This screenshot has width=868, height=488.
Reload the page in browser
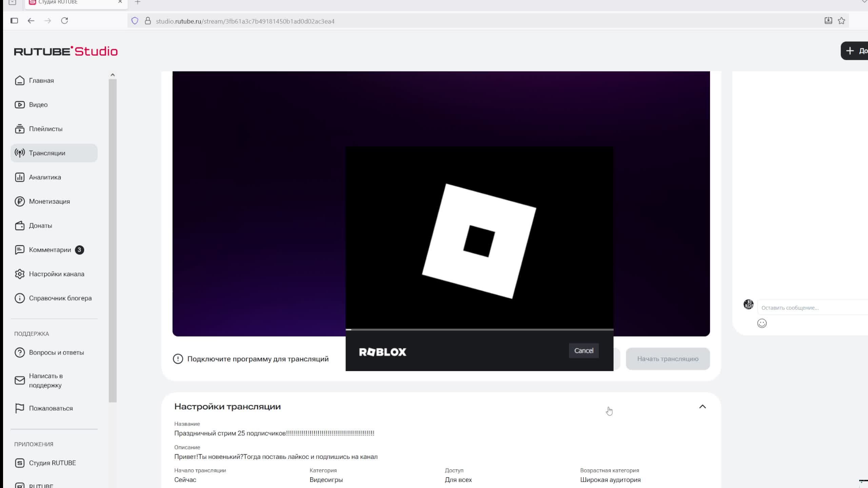(x=64, y=21)
